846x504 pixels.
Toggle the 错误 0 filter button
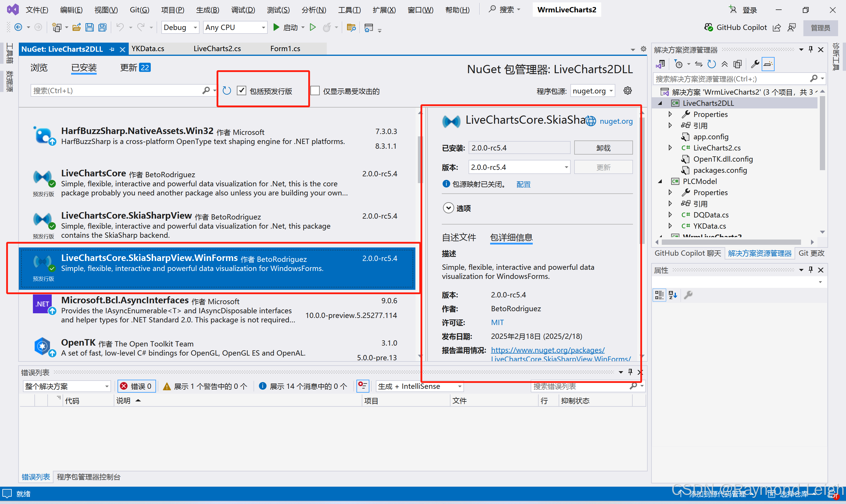point(136,386)
